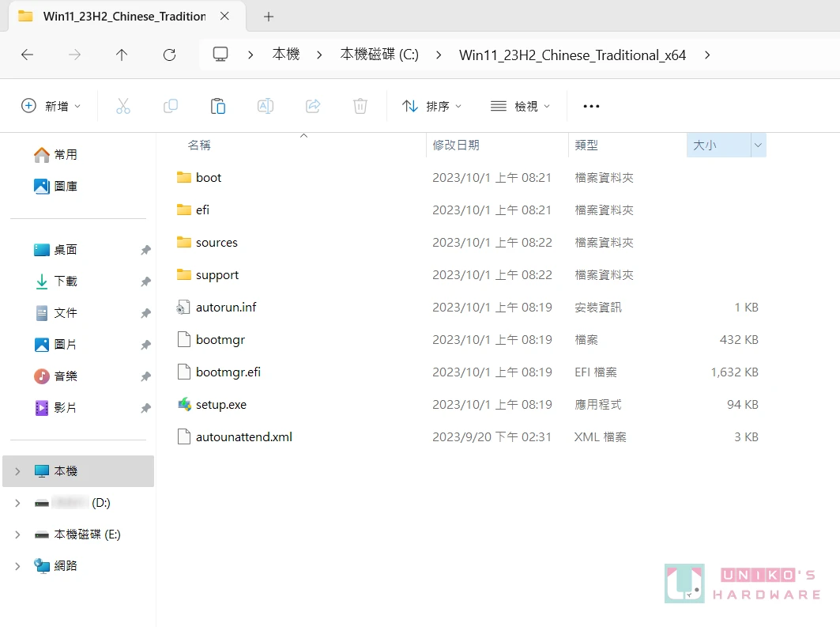This screenshot has width=840, height=627.
Task: Go up one folder level
Action: point(122,55)
